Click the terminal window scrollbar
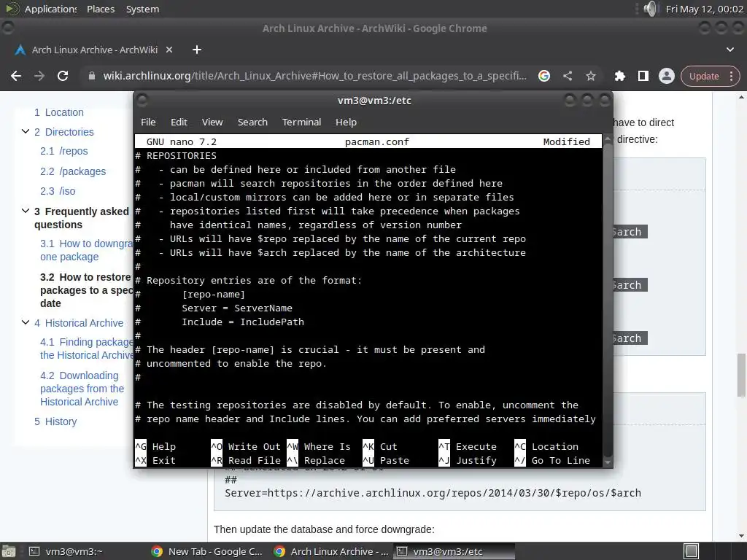The height and width of the screenshot is (560, 747). pos(608,300)
